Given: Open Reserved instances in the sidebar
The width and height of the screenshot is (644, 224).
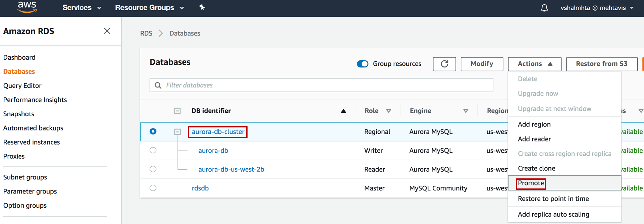Looking at the screenshot, I should 32,142.
